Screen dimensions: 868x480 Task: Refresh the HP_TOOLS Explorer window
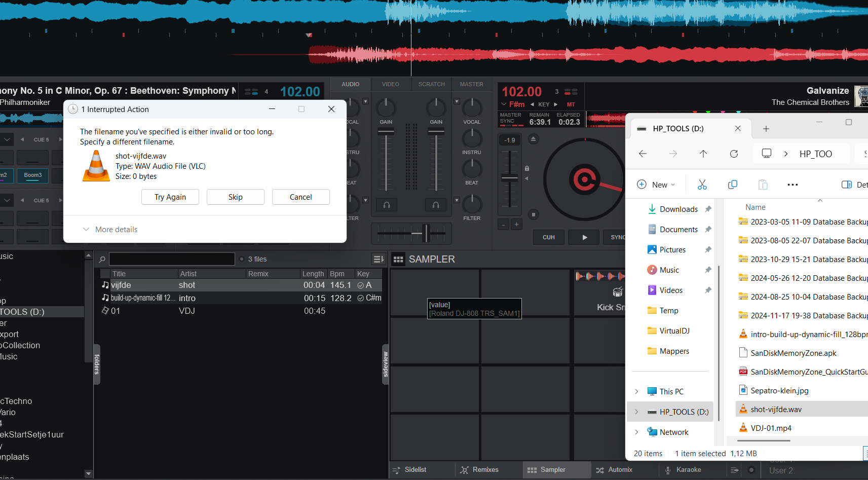pyautogui.click(x=733, y=154)
